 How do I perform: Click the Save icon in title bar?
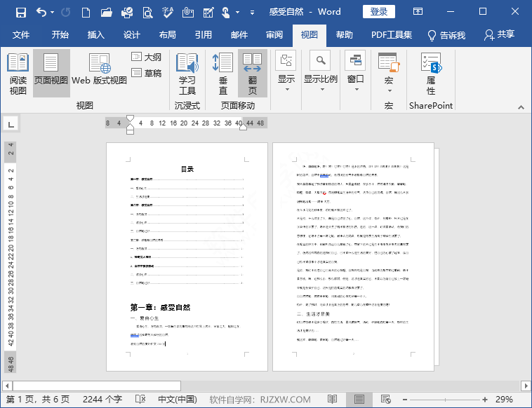tap(20, 12)
